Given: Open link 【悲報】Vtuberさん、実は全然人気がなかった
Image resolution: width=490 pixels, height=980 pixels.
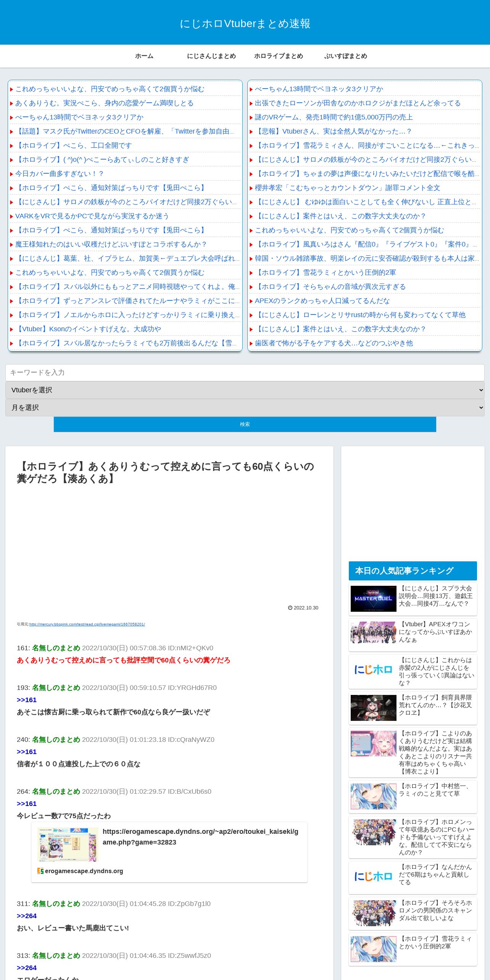Looking at the screenshot, I should [333, 131].
